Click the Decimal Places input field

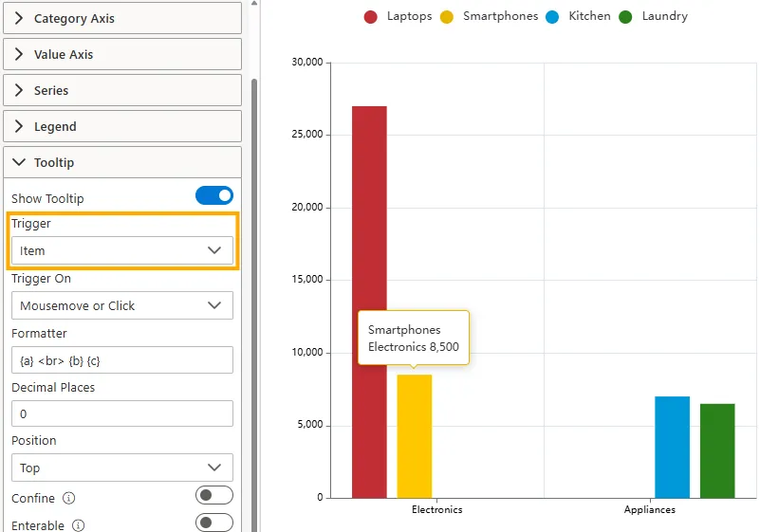tap(121, 413)
